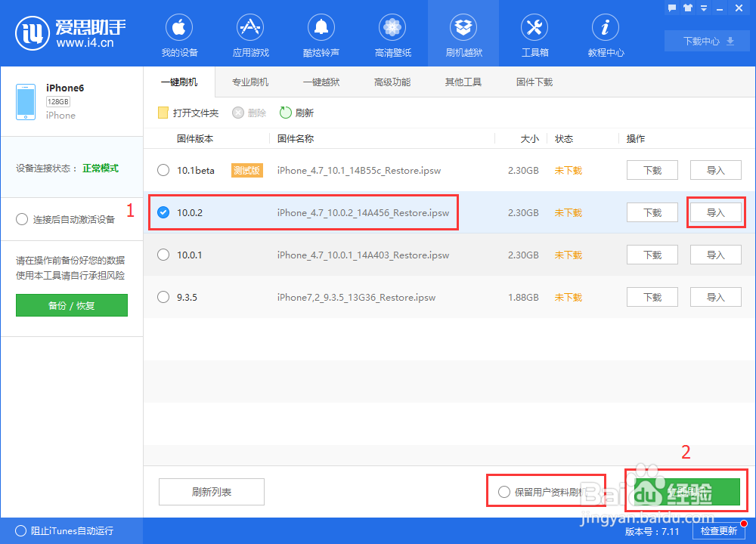
Task: Switch to the 专业刷机 tab
Action: (x=250, y=82)
